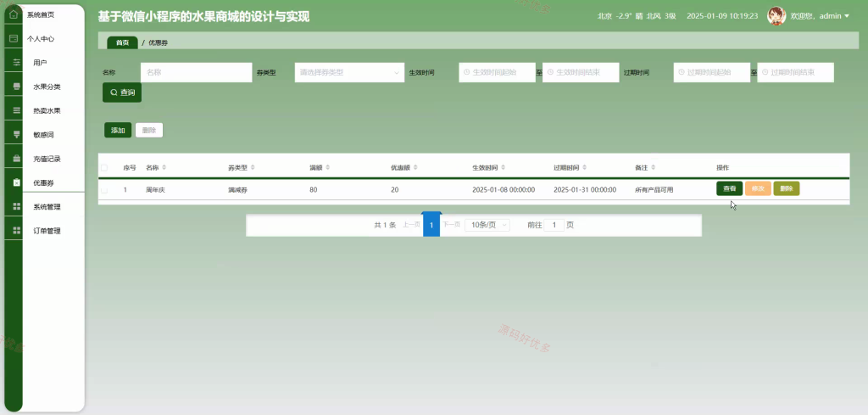Select 优惠券 in the sidebar
This screenshot has height=415, width=868.
coord(43,182)
